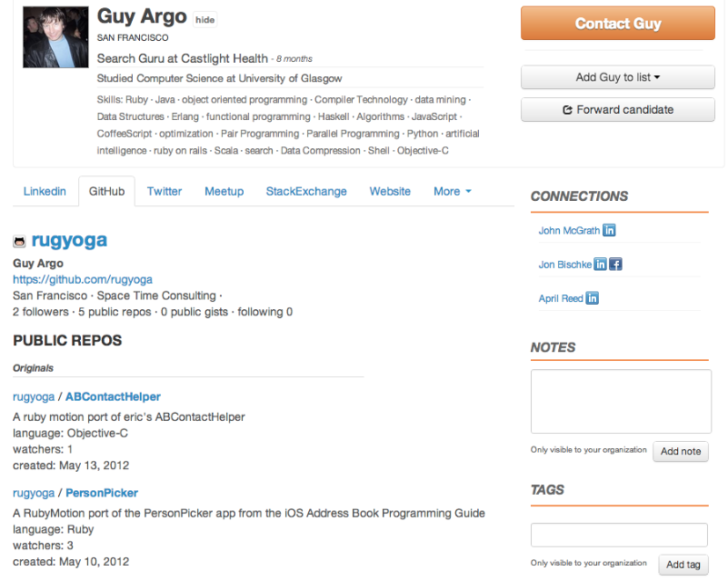Click rugyoga owner link before ABContactHelper
Viewport: 728px width, 581px height.
(34, 396)
